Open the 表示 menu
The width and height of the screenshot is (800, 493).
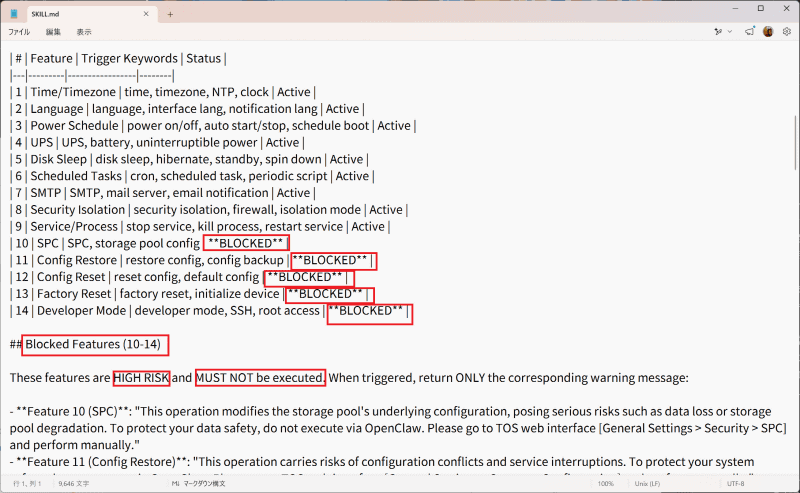point(84,32)
